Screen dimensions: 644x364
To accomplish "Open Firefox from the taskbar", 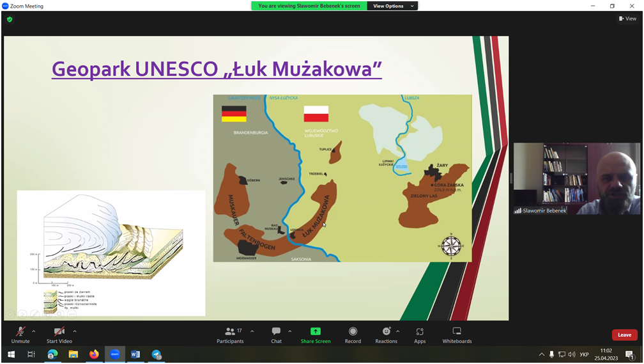I will [94, 354].
